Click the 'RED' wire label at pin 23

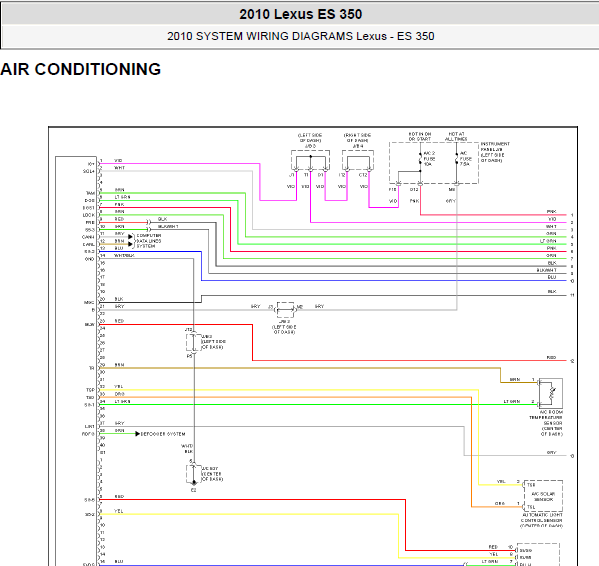(119, 321)
